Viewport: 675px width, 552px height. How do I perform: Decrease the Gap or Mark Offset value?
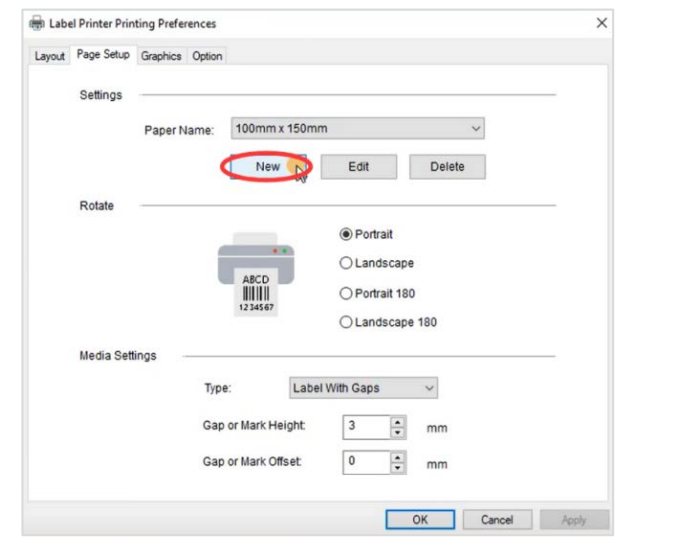coord(398,468)
